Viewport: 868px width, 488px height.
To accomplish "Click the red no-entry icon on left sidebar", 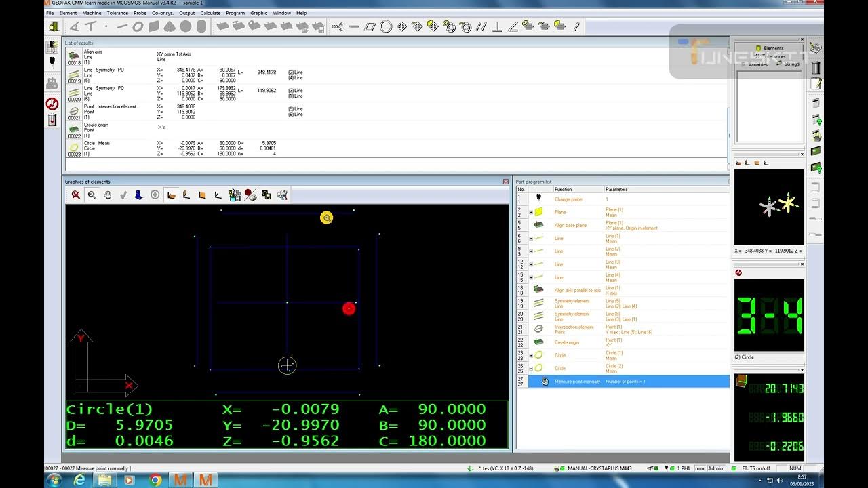I will pos(52,104).
